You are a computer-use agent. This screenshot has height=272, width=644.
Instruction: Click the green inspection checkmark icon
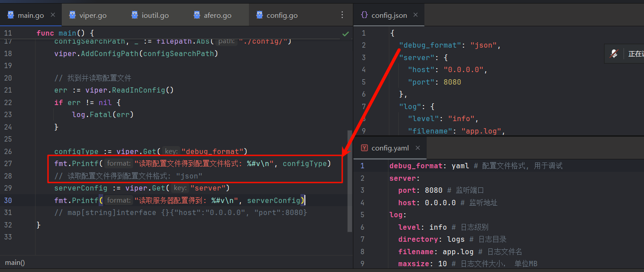coord(345,33)
